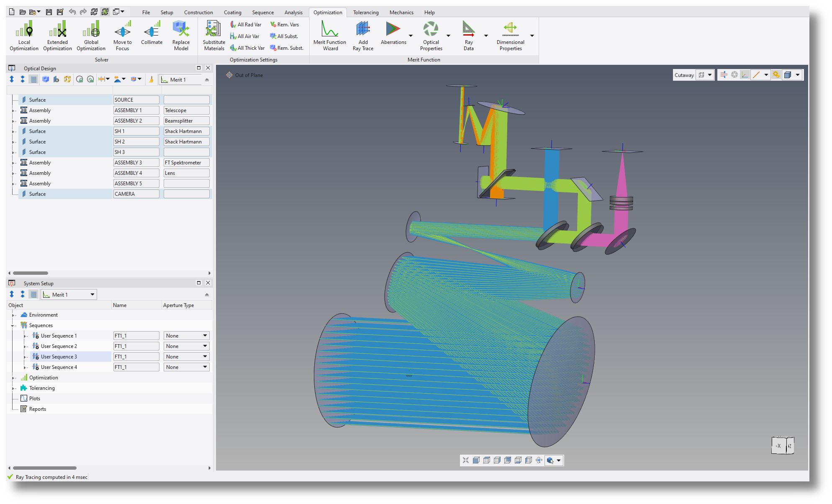
Task: Switch to the Setup tab
Action: pyautogui.click(x=167, y=12)
